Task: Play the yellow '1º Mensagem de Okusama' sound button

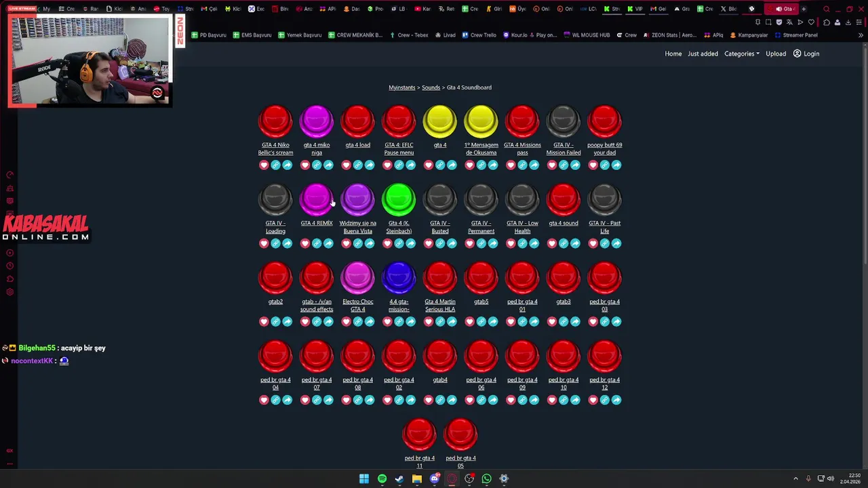Action: 481,122
